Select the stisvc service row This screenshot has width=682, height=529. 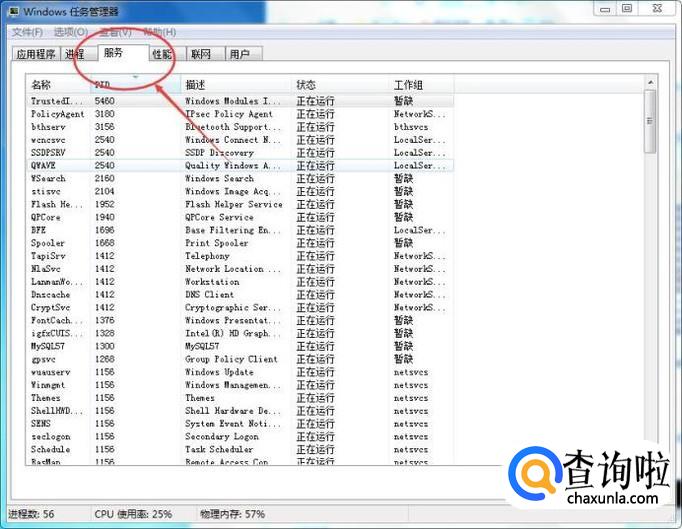point(240,191)
